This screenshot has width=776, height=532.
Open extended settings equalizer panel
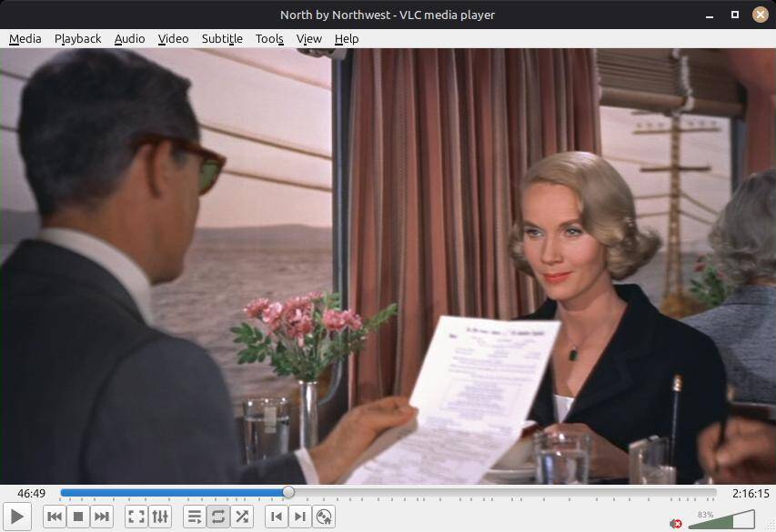tap(160, 517)
